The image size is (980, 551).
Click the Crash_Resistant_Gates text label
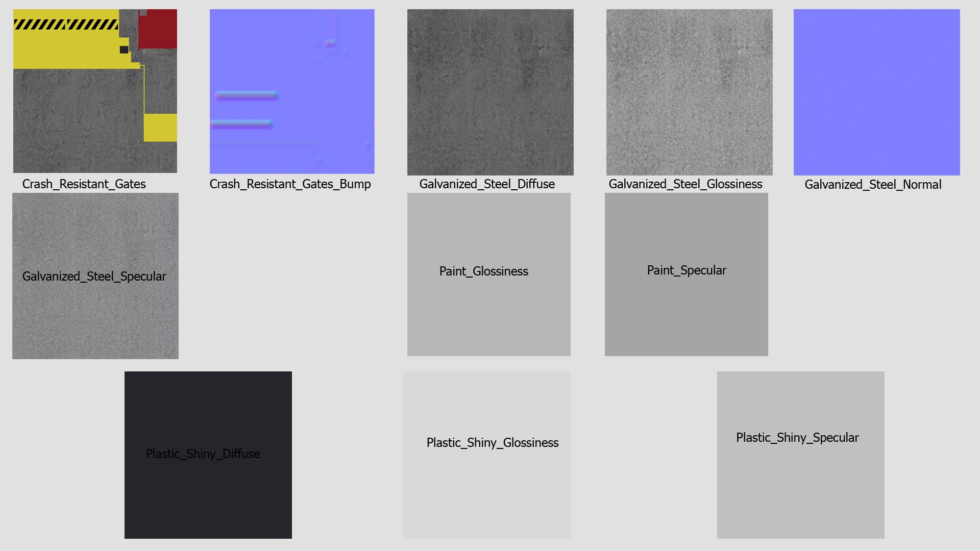pyautogui.click(x=84, y=184)
